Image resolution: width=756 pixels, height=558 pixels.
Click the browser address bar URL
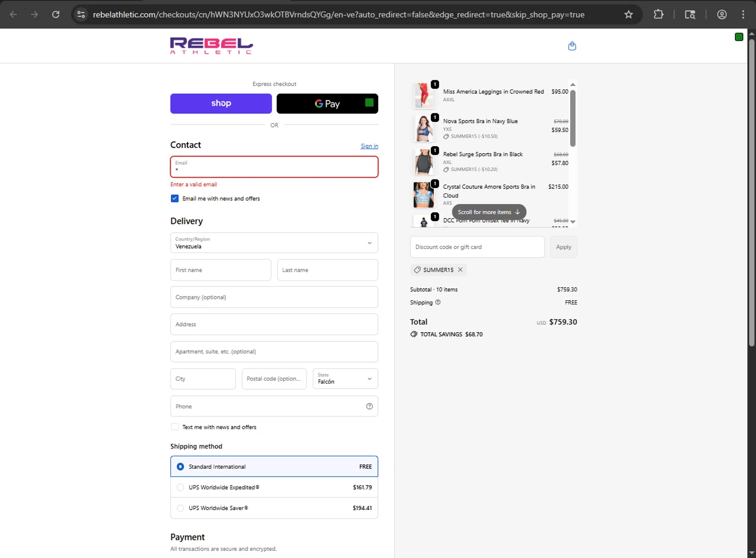point(339,15)
